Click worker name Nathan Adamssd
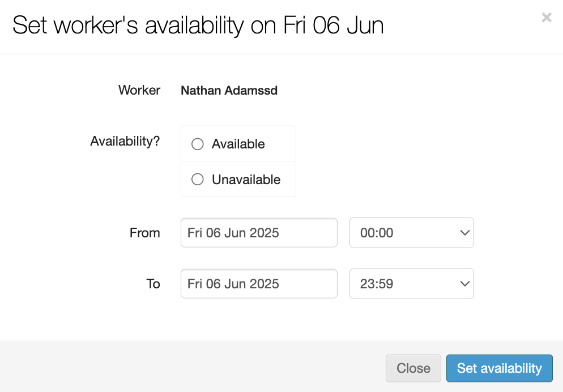 pyautogui.click(x=229, y=91)
